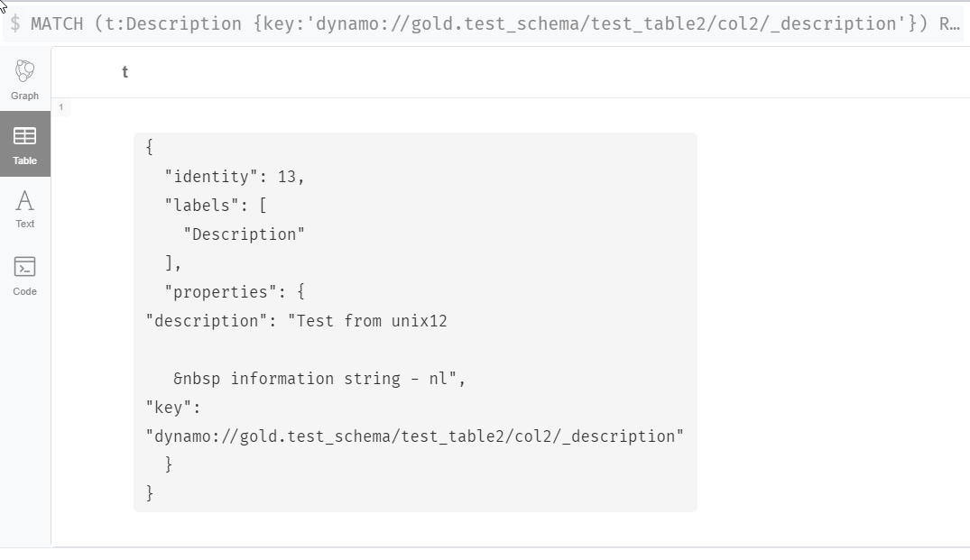970x560 pixels.
Task: Click the row number 1 gutter
Action: pos(60,107)
